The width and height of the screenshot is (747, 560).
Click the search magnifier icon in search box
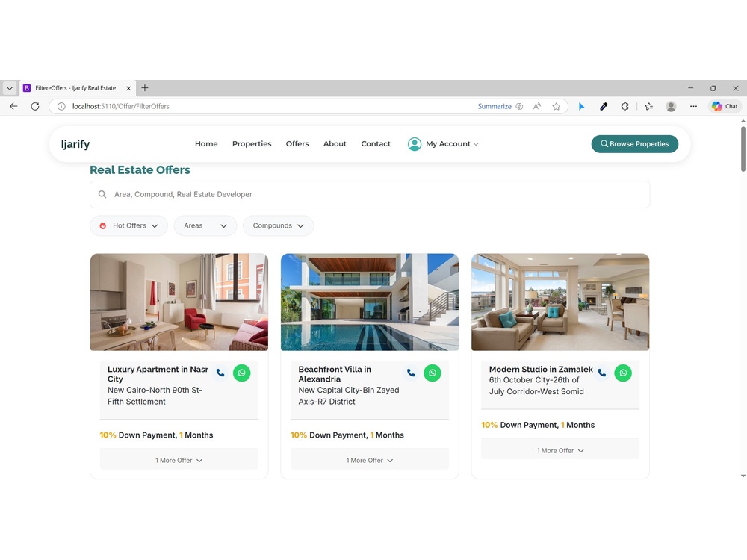point(102,194)
